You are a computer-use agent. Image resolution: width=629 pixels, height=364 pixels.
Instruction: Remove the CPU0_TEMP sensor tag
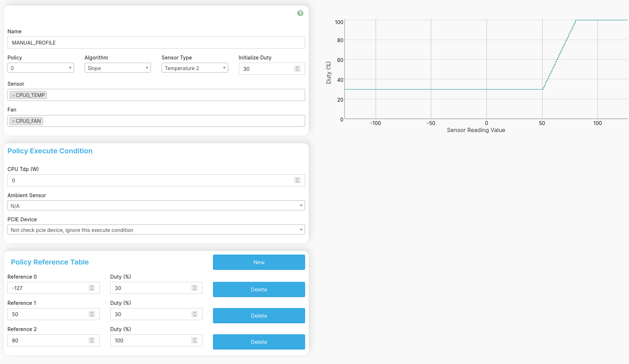click(x=13, y=95)
